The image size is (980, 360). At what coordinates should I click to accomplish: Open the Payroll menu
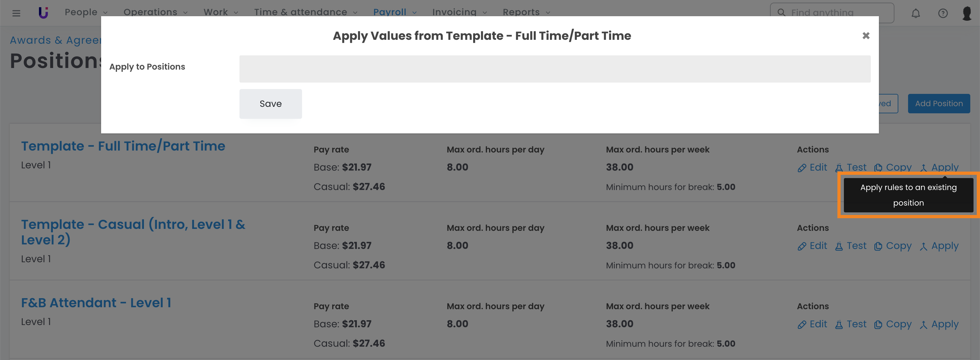click(394, 12)
